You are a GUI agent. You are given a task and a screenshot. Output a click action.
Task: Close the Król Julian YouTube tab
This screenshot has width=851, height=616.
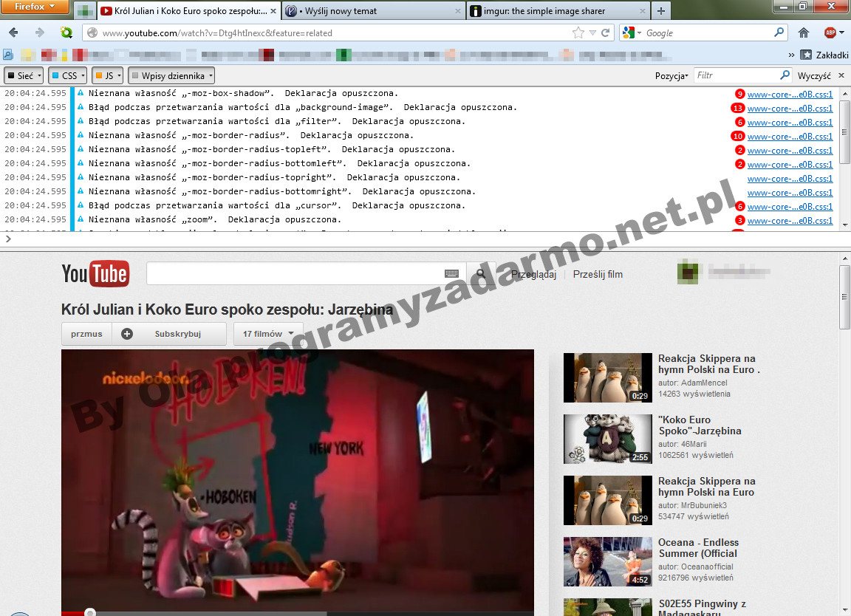pyautogui.click(x=273, y=11)
